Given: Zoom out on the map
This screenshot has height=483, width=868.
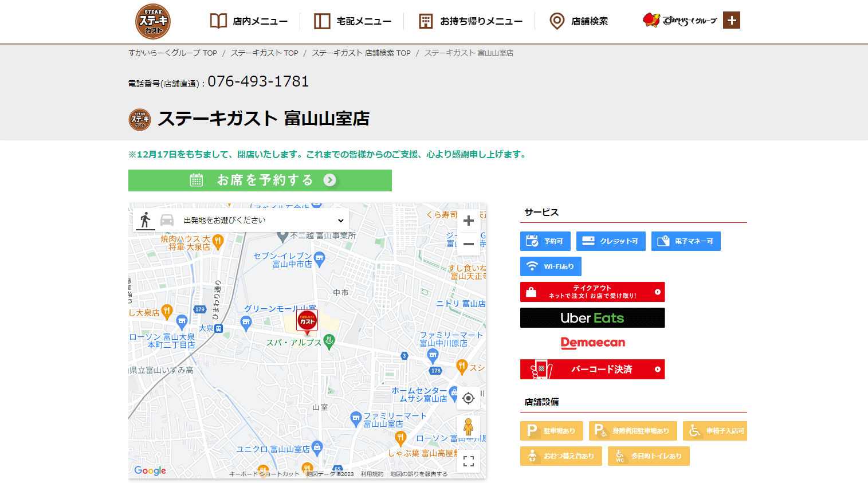Looking at the screenshot, I should click(x=468, y=244).
